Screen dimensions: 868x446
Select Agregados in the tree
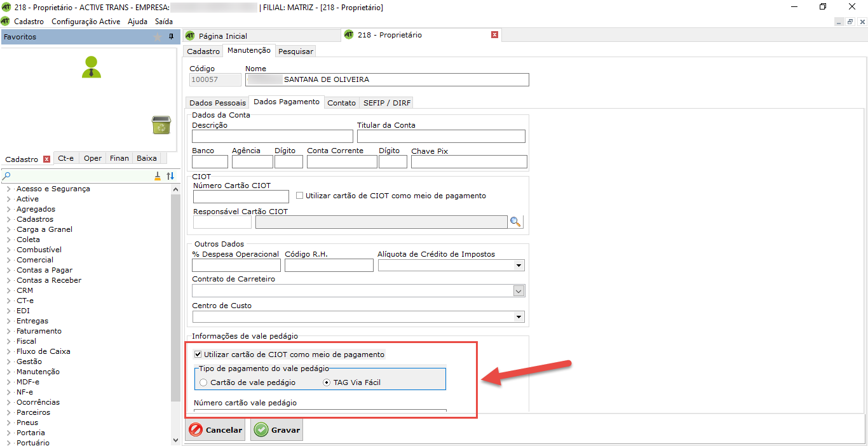pos(36,209)
